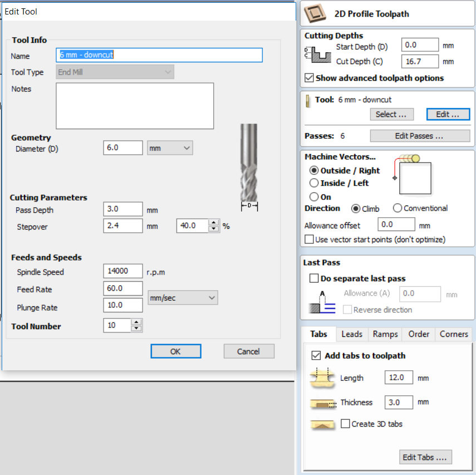This screenshot has width=476, height=475.
Task: Click the Spindle Speed field
Action: click(x=122, y=271)
